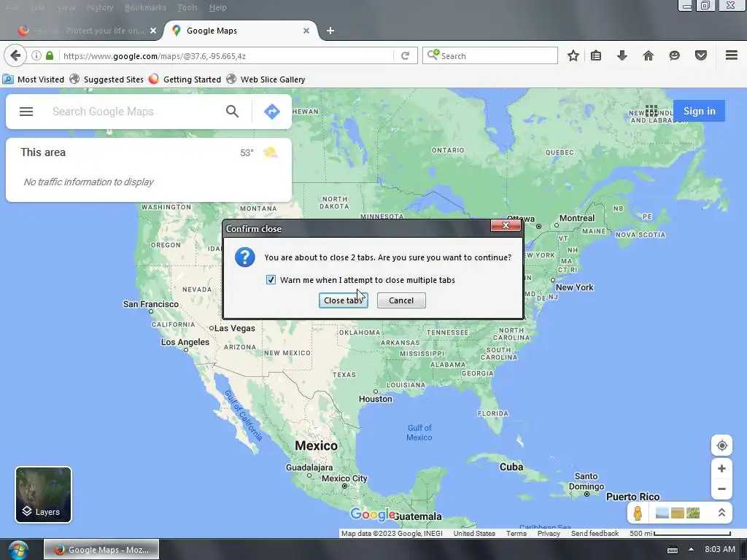Click the chat bubble icon in toolbar
The image size is (747, 560).
pyautogui.click(x=674, y=55)
